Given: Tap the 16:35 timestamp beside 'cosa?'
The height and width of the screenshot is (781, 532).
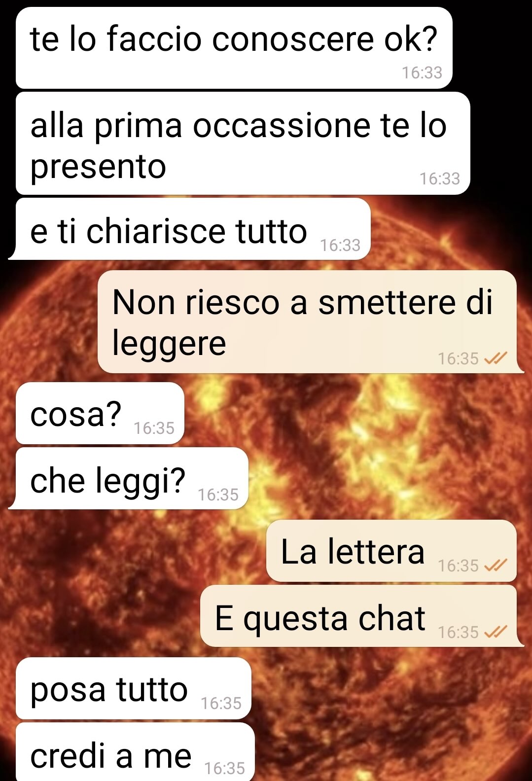Looking at the screenshot, I should click(154, 428).
